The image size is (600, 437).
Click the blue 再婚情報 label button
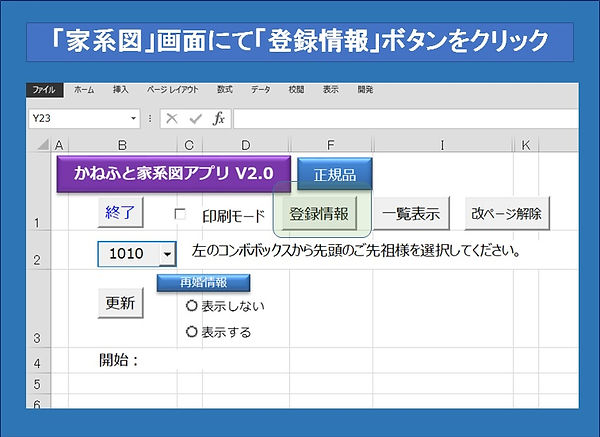click(204, 283)
